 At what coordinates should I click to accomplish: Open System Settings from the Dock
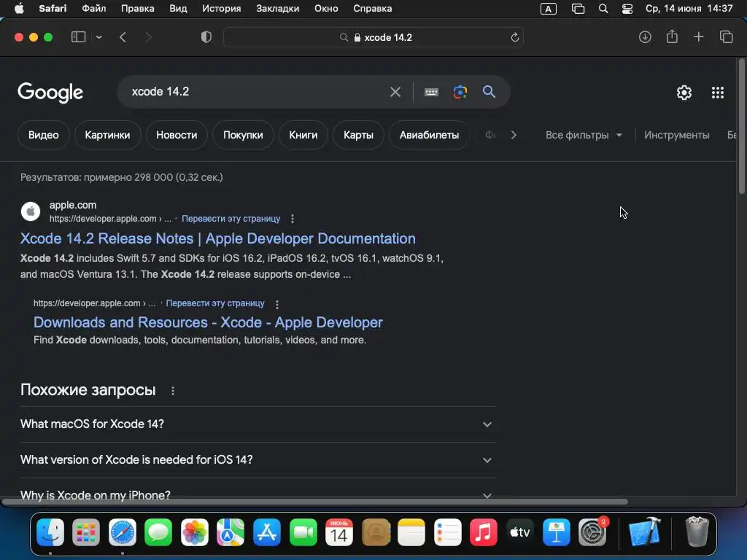(592, 532)
